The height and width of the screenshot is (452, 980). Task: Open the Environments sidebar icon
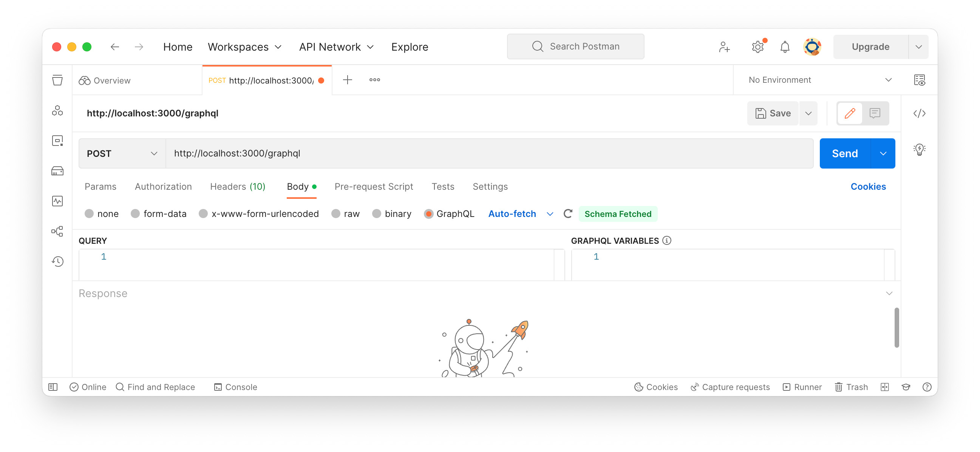pyautogui.click(x=57, y=140)
